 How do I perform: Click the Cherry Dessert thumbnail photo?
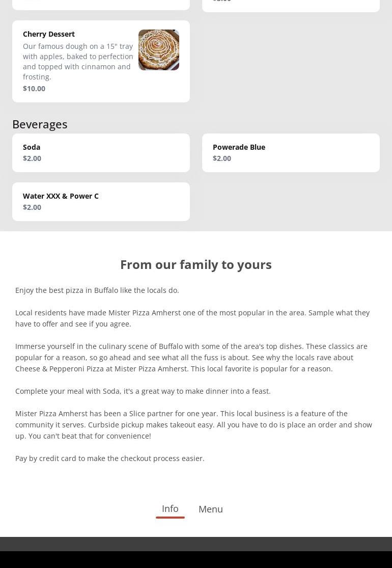(x=158, y=50)
